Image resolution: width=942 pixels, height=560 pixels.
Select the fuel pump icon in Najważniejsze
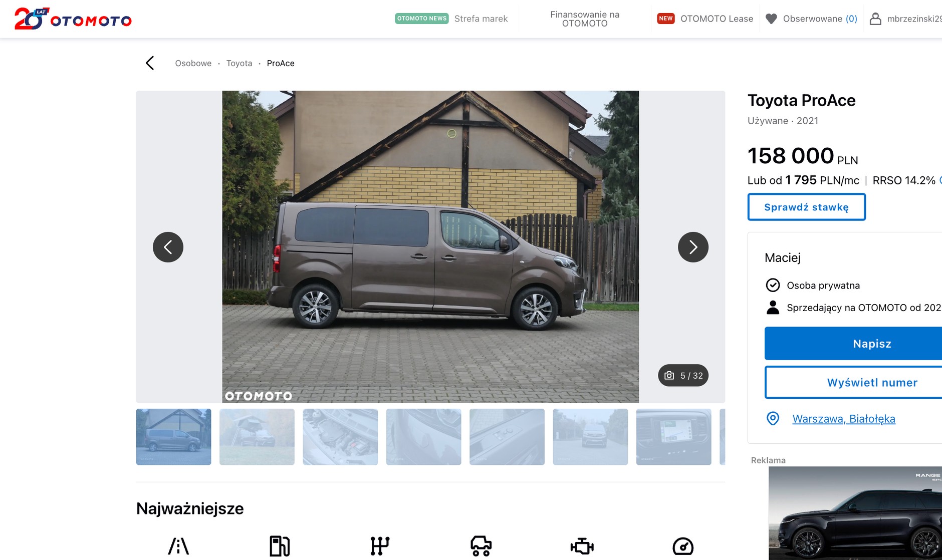tap(279, 546)
